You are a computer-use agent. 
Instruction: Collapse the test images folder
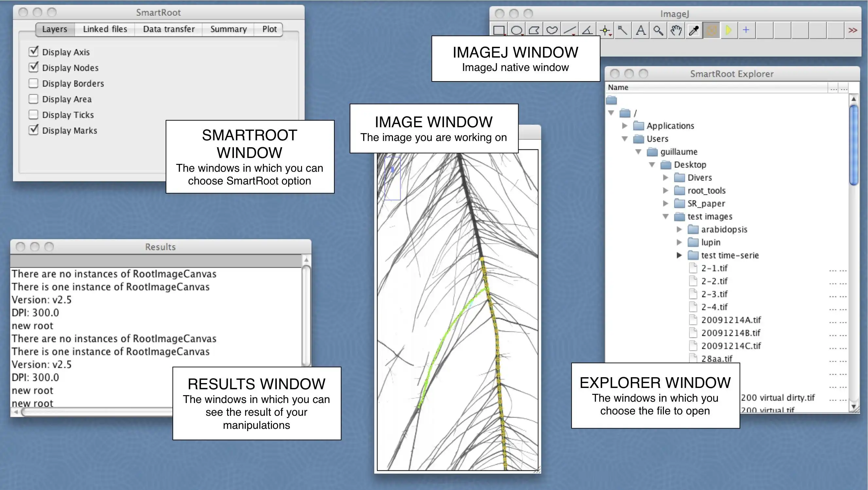[x=665, y=216]
